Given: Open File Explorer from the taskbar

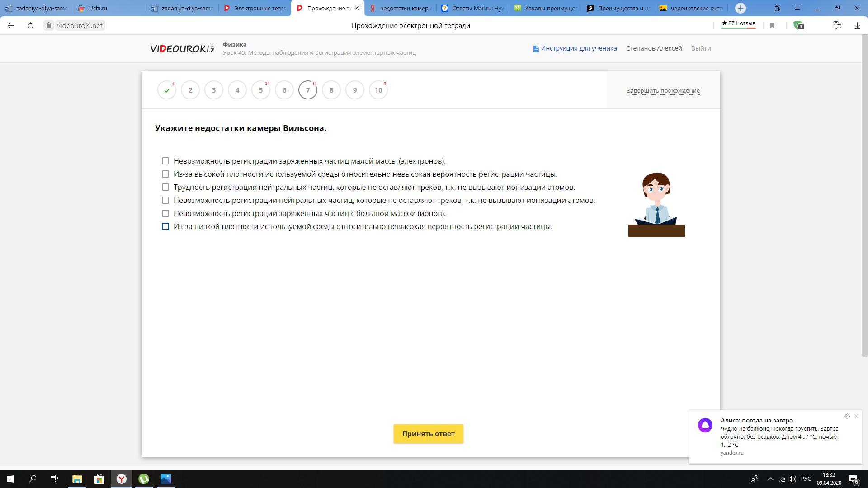Looking at the screenshot, I should tap(77, 479).
